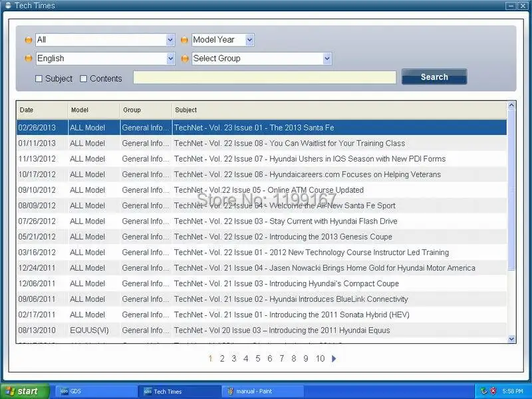Click the Model column header

click(94, 110)
